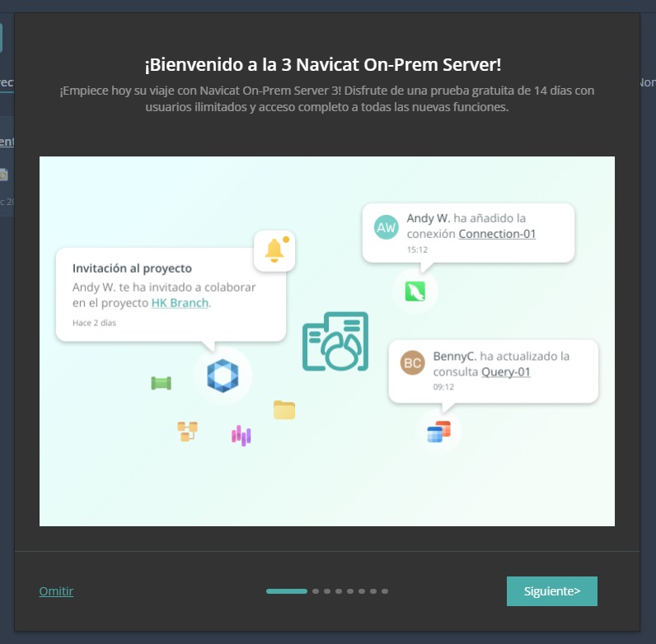Jump to the second page dot
The width and height of the screenshot is (656, 644).
pos(316,591)
